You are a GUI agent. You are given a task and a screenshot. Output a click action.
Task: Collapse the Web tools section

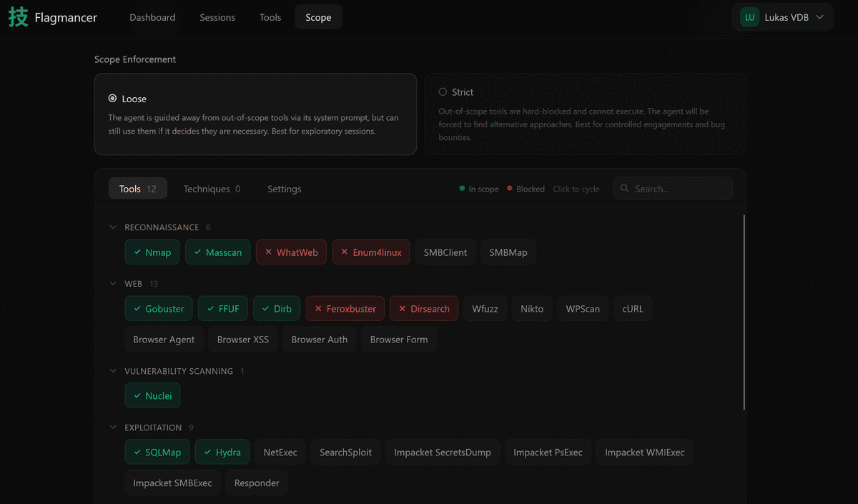point(112,284)
